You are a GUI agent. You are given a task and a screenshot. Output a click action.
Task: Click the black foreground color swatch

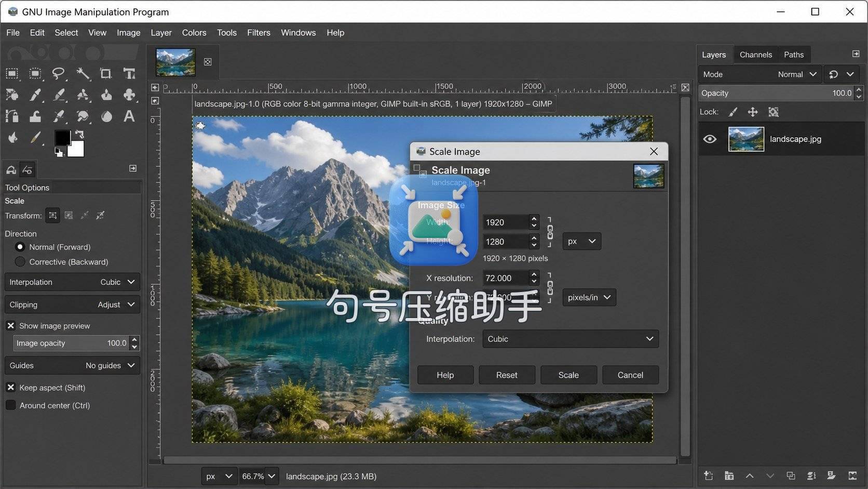click(62, 137)
